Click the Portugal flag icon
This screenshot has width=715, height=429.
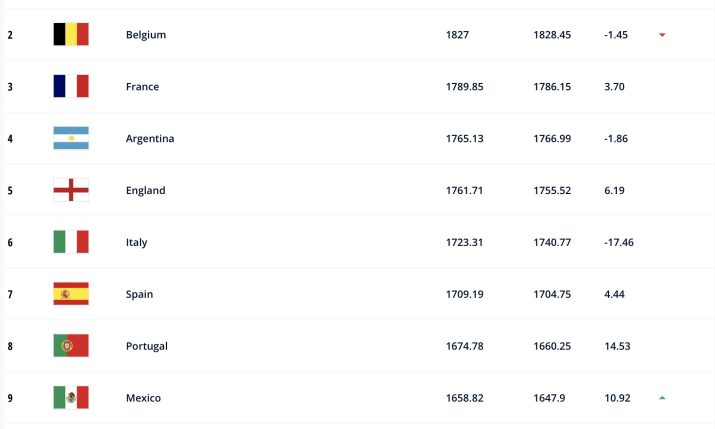point(71,346)
